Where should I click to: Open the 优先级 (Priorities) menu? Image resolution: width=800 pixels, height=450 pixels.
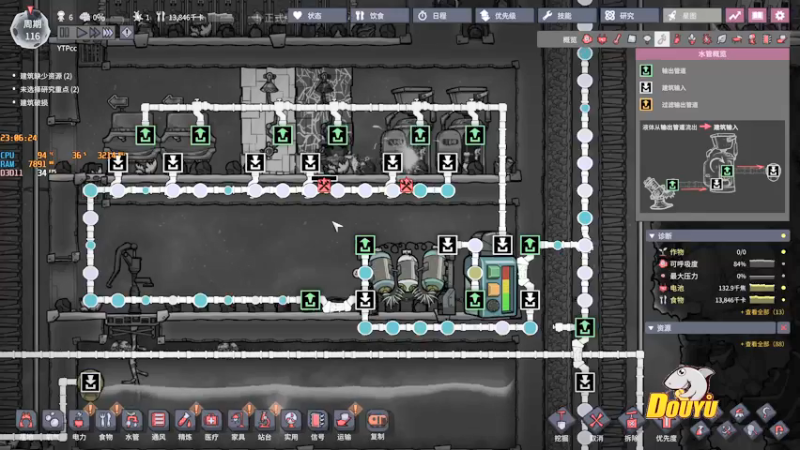(504, 16)
